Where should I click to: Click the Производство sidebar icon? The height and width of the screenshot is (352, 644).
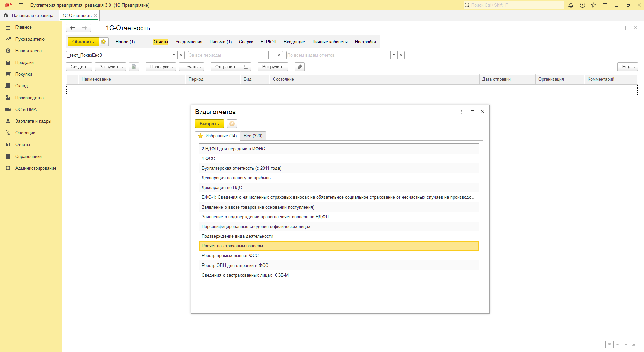click(8, 98)
